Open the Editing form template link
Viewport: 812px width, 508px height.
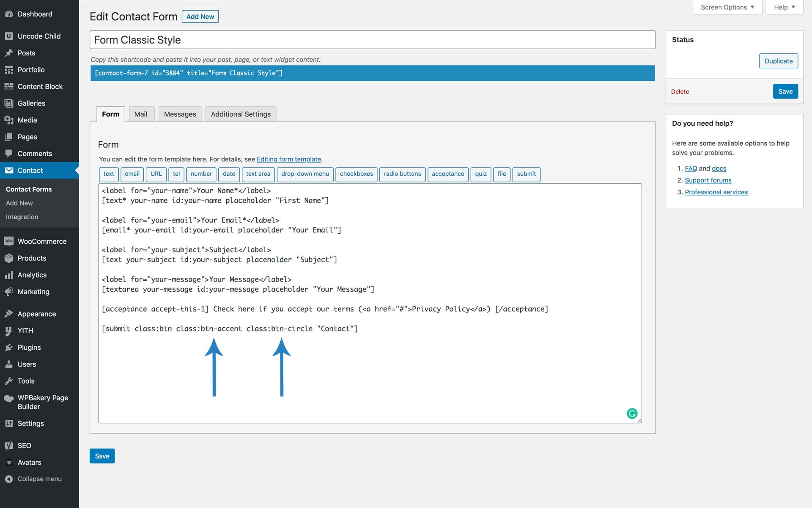[289, 159]
